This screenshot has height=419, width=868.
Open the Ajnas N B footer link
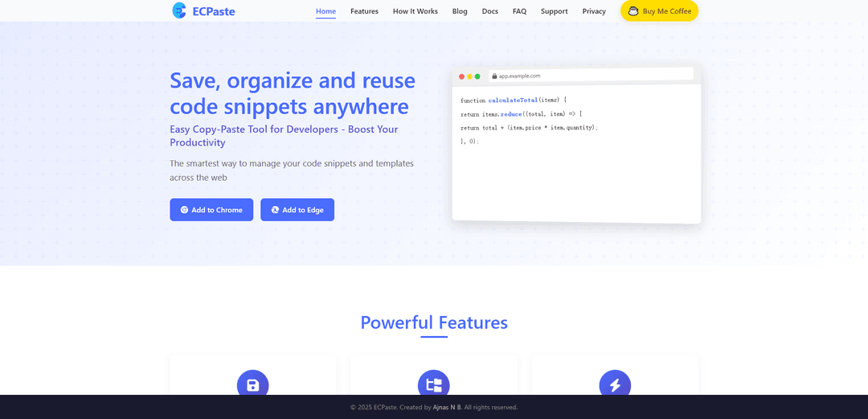click(448, 408)
